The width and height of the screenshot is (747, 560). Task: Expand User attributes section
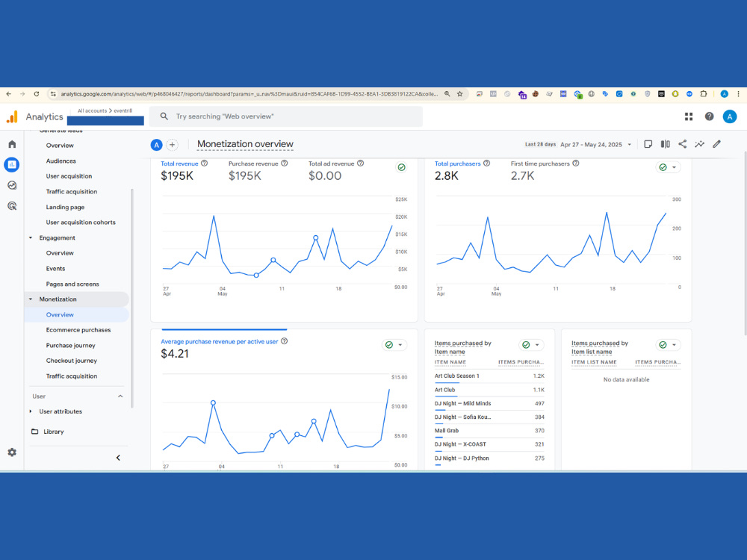(x=31, y=411)
